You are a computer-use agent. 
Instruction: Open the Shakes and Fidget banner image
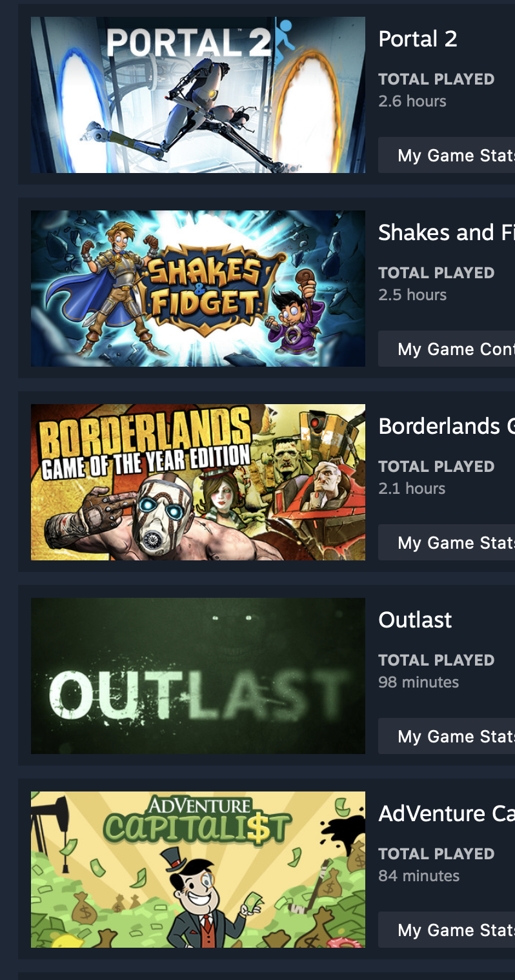point(198,289)
